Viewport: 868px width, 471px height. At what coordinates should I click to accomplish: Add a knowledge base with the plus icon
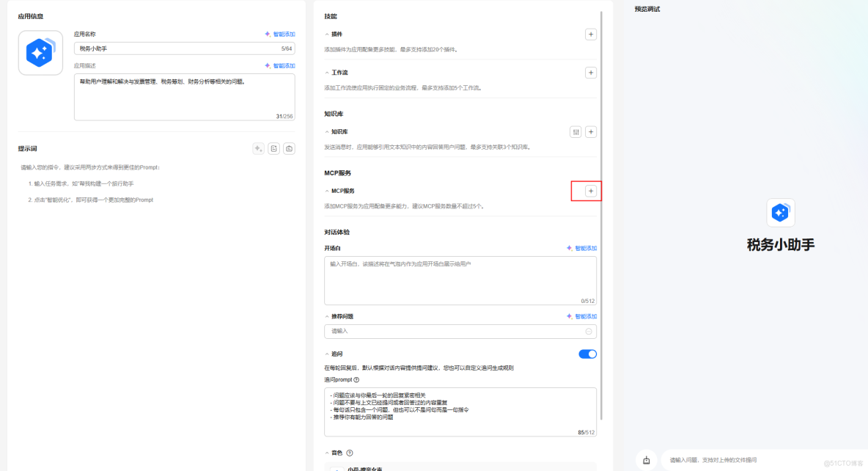[591, 131]
